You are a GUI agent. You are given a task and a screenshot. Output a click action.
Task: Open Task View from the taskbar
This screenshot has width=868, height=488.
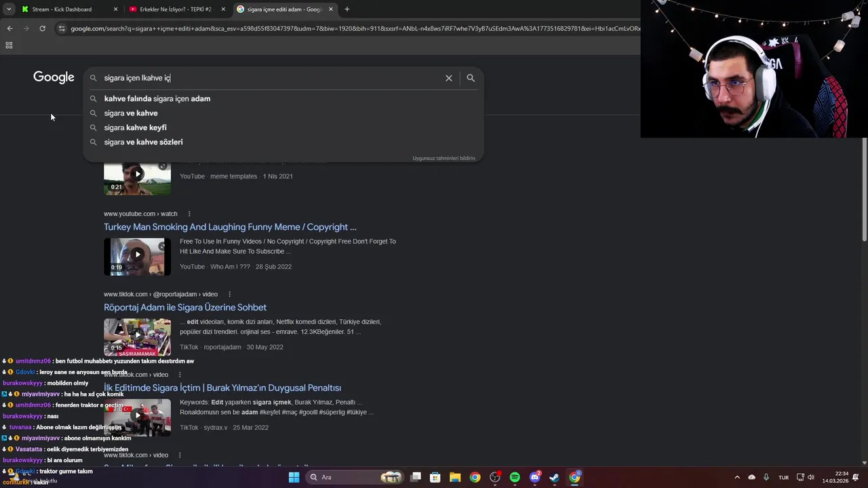[416, 477]
